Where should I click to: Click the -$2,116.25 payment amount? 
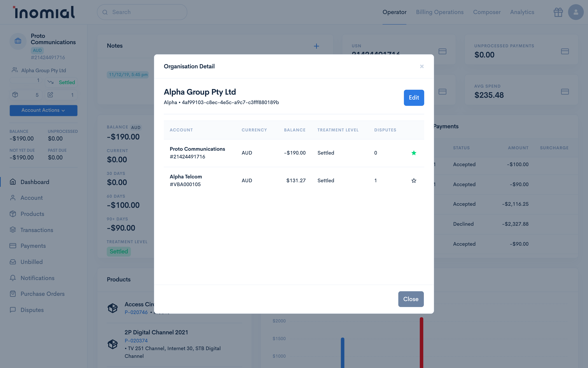click(515, 204)
